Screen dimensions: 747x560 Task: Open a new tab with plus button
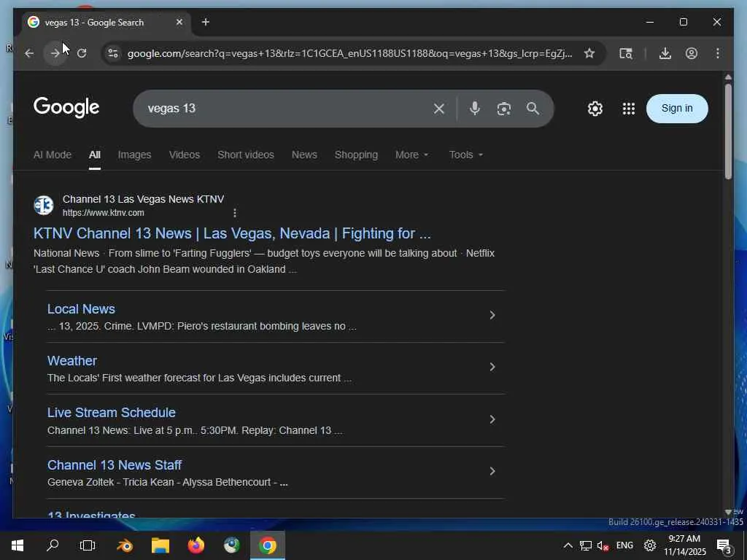tap(205, 22)
